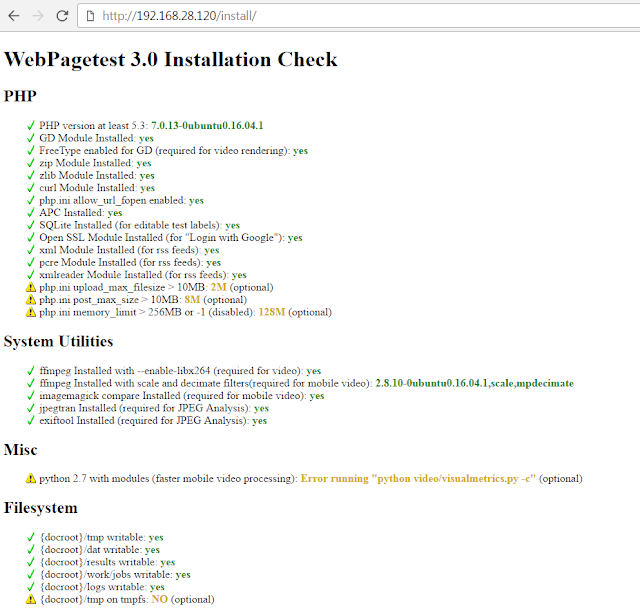This screenshot has width=640, height=611.
Task: Click the checkmark beside jpegtran Installed
Action: (31, 408)
